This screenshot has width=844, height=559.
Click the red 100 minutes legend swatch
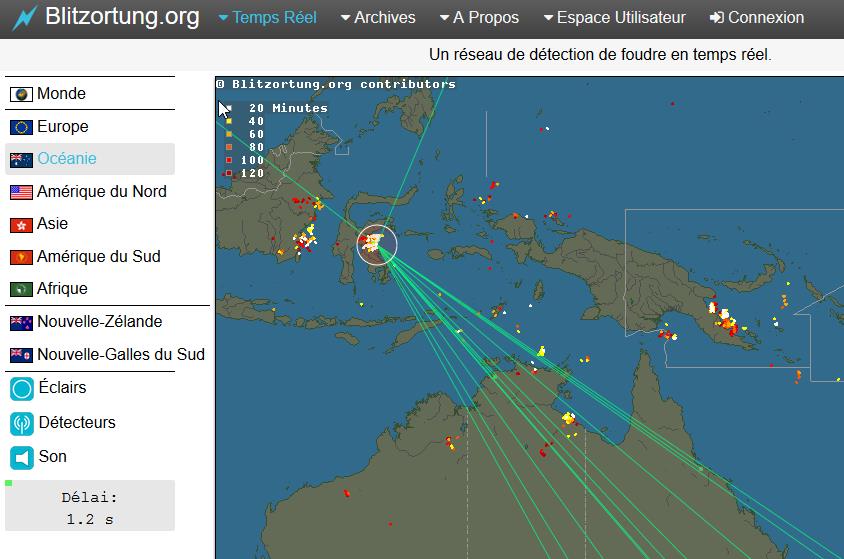pos(229,160)
